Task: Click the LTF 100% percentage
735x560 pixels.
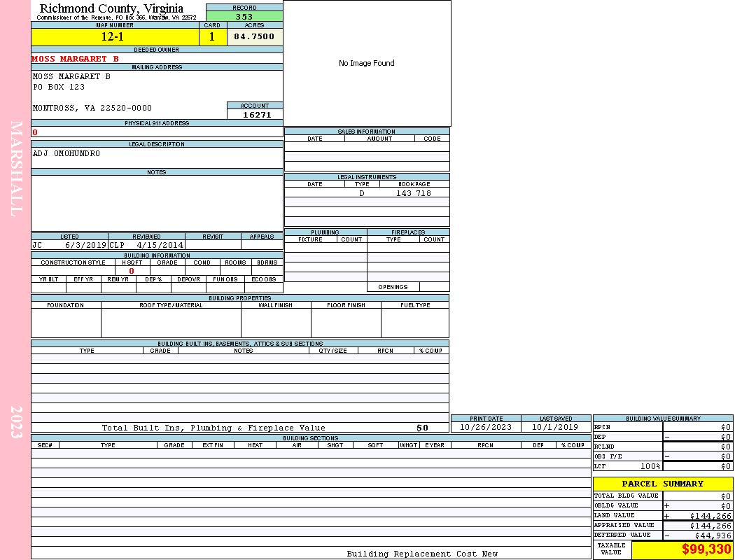Action: click(650, 466)
